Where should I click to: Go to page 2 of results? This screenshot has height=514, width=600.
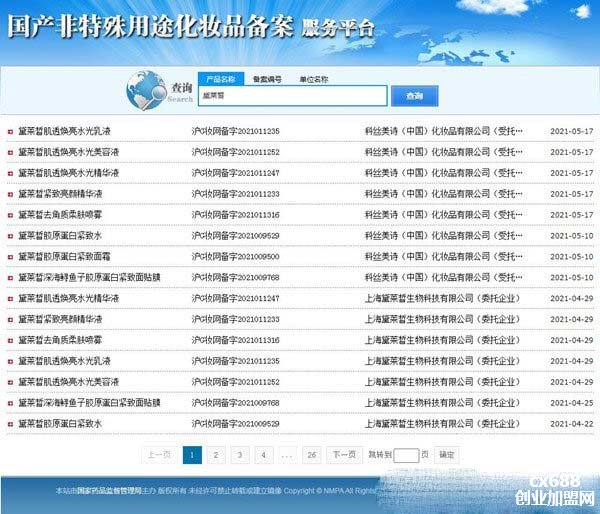click(216, 455)
